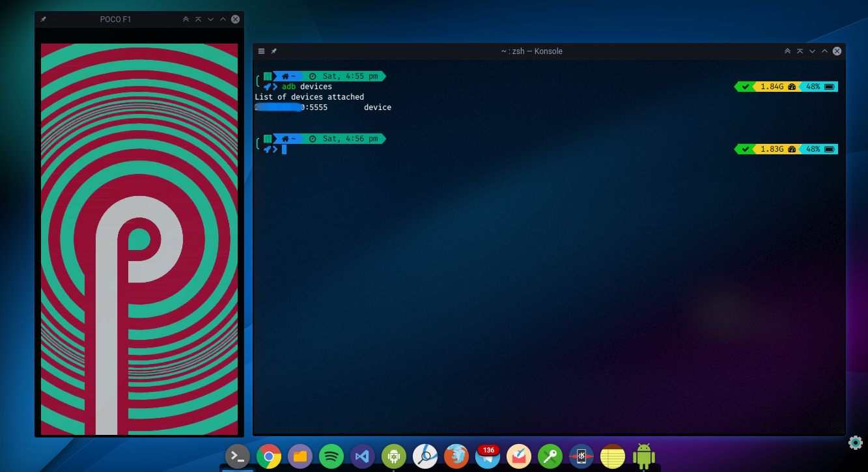The width and height of the screenshot is (868, 472).
Task: Open the file manager folder icon in dock
Action: coord(300,456)
